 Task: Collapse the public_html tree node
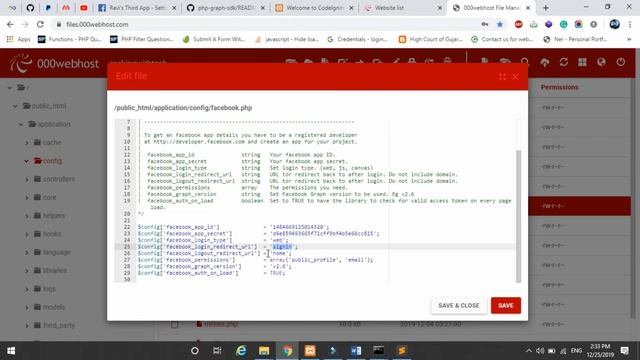15,106
